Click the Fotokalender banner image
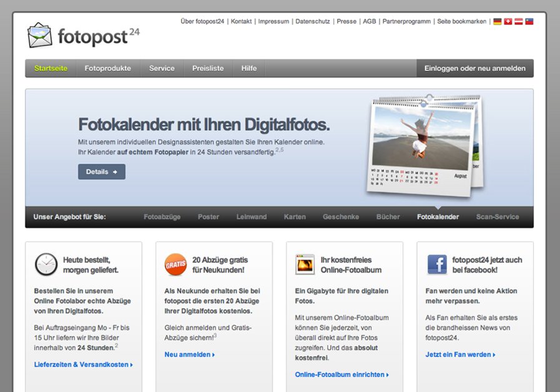The height and width of the screenshot is (392, 560). pos(421,144)
